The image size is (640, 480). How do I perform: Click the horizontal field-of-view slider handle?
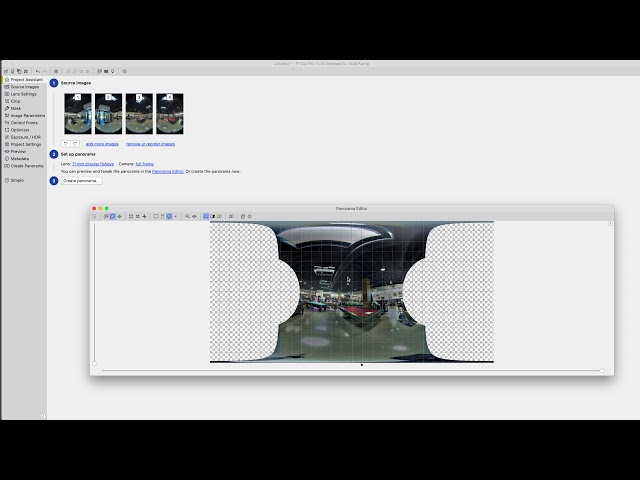[602, 371]
